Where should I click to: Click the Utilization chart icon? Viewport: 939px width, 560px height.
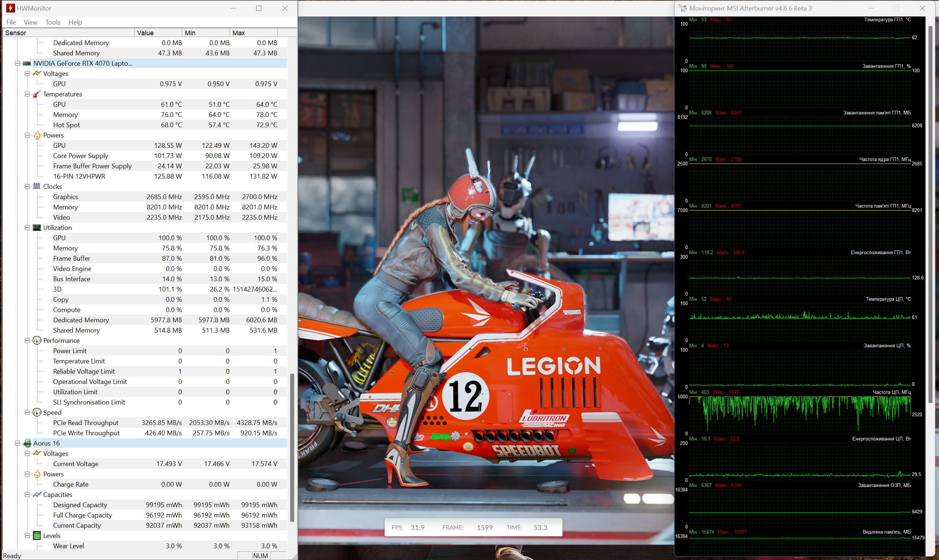(37, 227)
